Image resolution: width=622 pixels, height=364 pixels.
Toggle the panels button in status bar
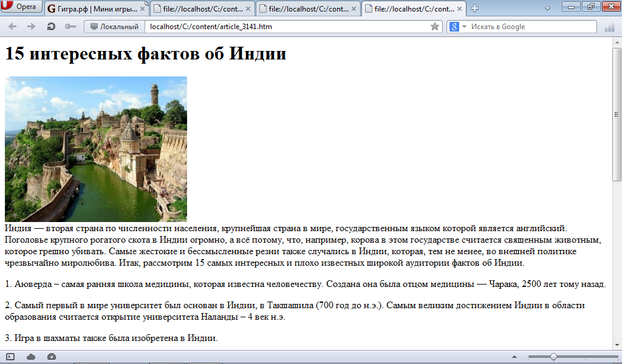tap(10, 357)
